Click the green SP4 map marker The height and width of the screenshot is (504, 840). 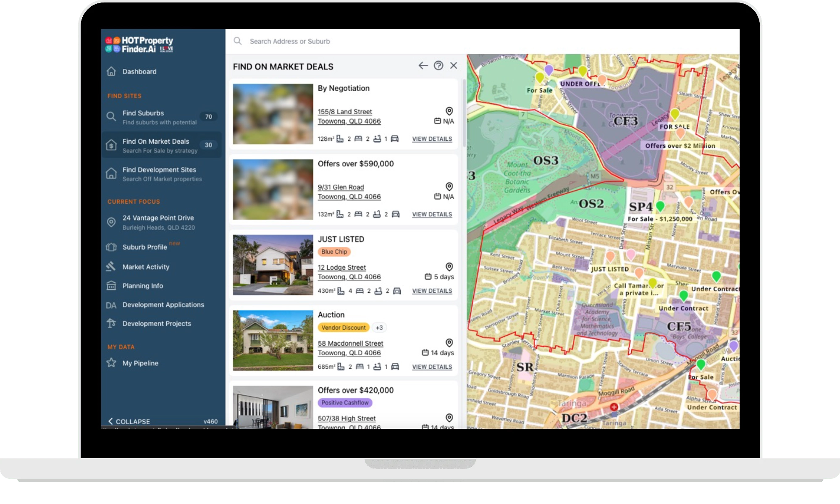coord(660,206)
